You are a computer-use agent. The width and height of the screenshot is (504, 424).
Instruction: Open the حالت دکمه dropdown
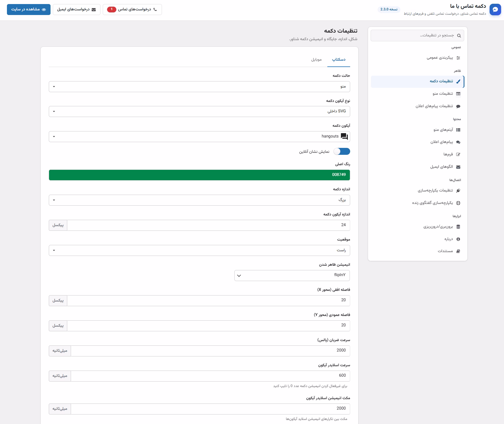coord(199,87)
